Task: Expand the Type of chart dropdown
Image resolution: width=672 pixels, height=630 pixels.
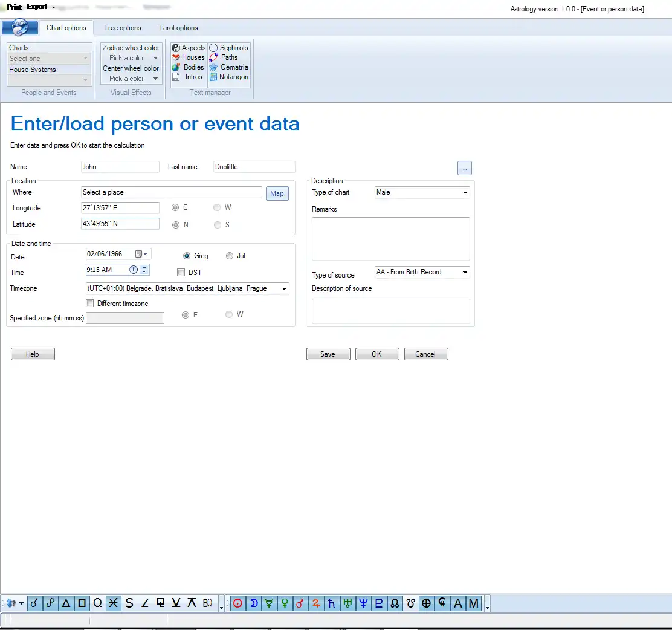Action: point(465,192)
